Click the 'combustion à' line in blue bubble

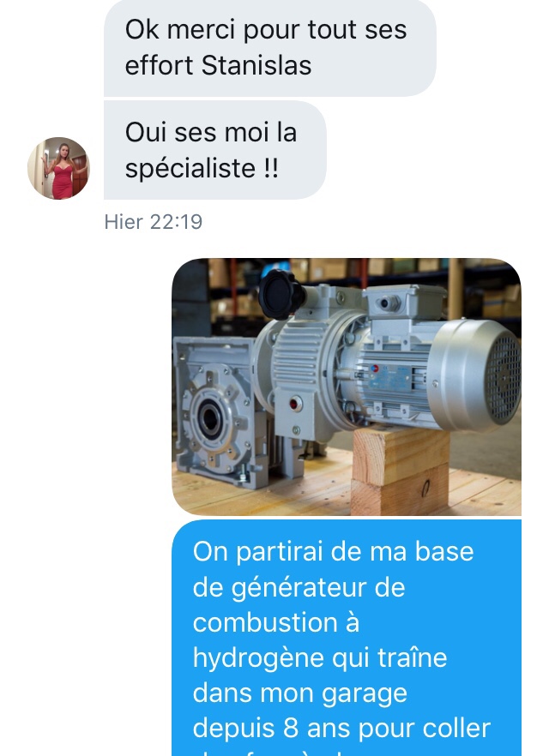[276, 622]
